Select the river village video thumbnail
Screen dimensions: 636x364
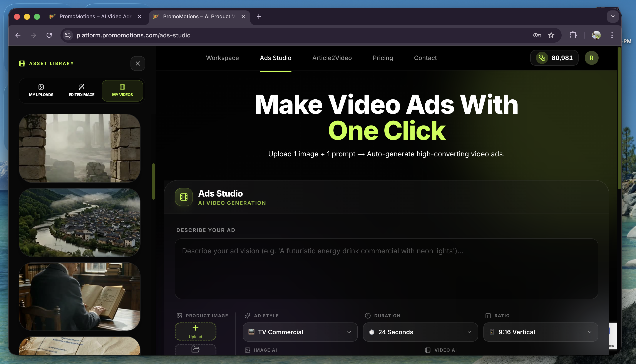[x=80, y=222]
